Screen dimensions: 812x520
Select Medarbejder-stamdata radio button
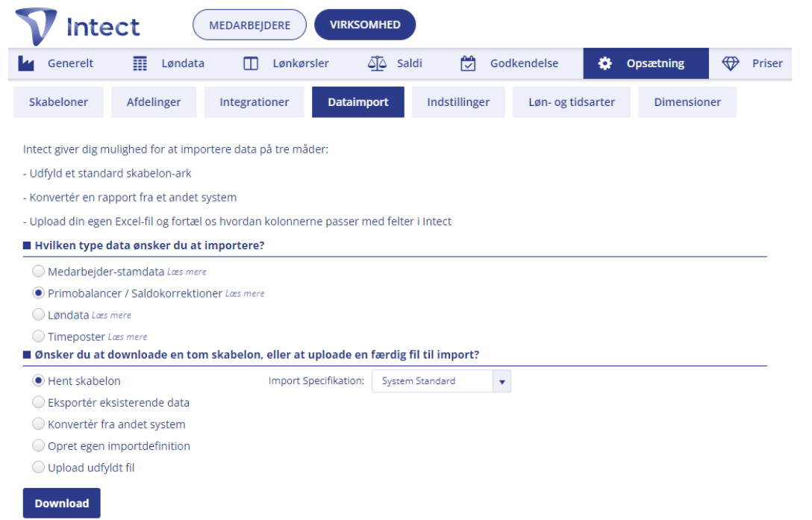pos(38,271)
